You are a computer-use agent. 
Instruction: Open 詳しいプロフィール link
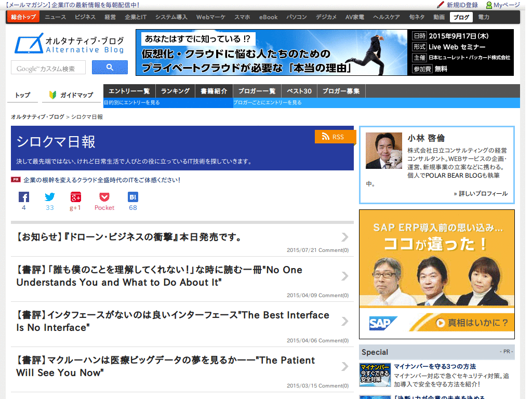(x=481, y=193)
